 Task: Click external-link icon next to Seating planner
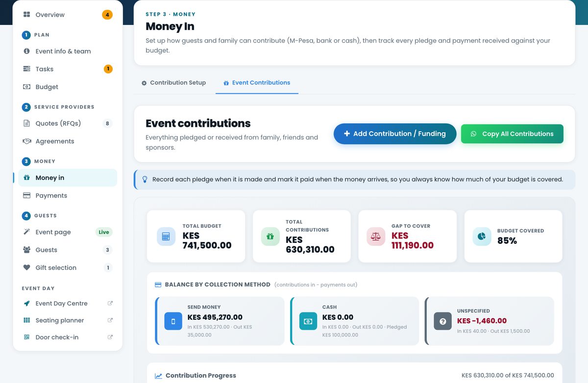tap(110, 320)
